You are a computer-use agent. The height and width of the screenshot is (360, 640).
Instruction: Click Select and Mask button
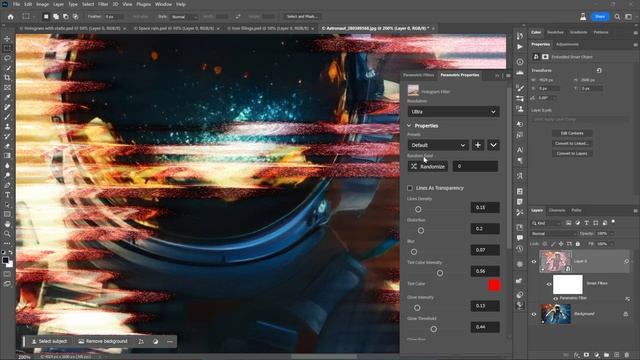tap(302, 17)
